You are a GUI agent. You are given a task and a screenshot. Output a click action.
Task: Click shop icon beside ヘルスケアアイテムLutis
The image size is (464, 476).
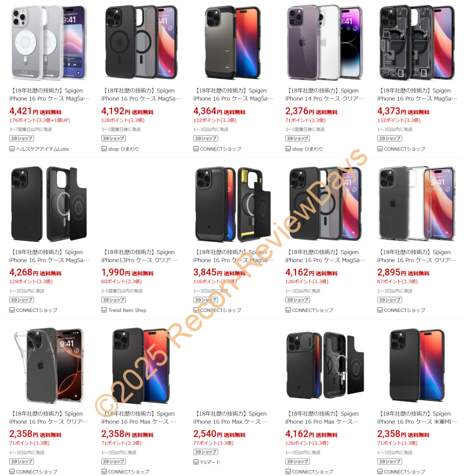click(12, 149)
